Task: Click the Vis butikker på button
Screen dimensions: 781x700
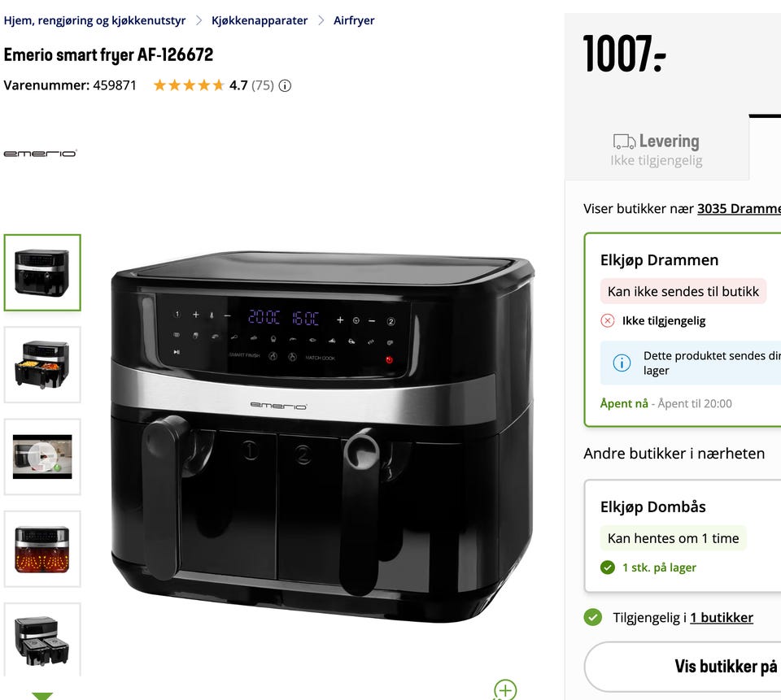Action: [683, 666]
